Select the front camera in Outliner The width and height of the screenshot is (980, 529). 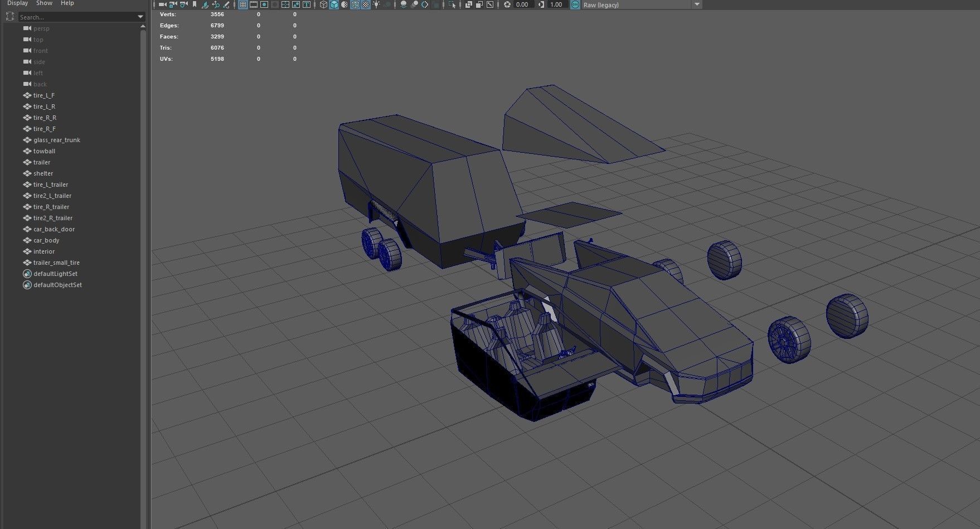tap(41, 51)
